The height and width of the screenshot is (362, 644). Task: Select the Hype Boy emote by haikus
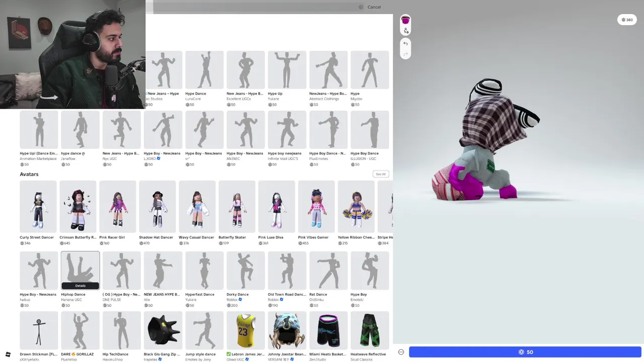tap(39, 280)
